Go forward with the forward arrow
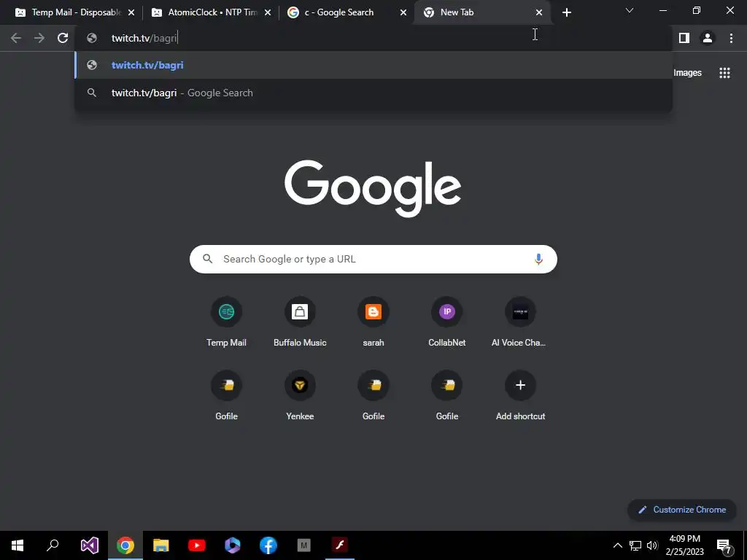This screenshot has width=747, height=560. click(x=39, y=38)
